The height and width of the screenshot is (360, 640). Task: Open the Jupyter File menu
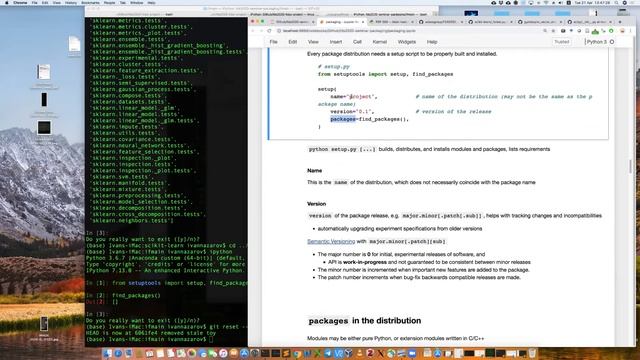coord(273,42)
